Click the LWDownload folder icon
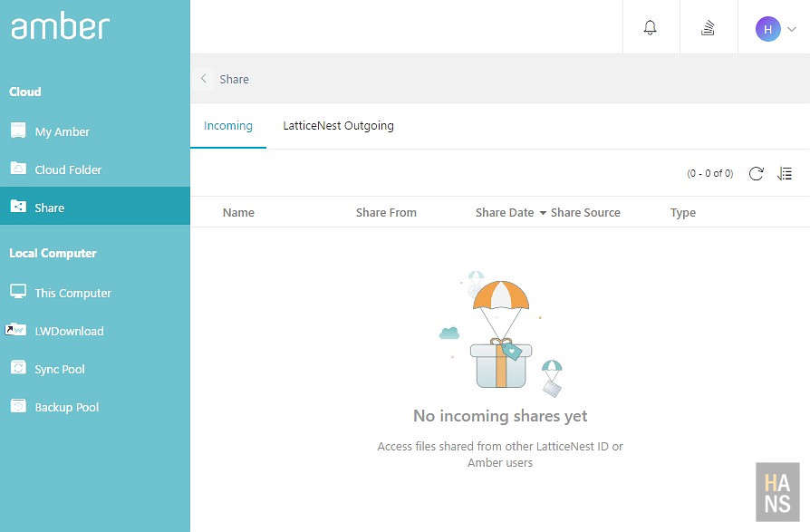810x532 pixels. pos(15,329)
